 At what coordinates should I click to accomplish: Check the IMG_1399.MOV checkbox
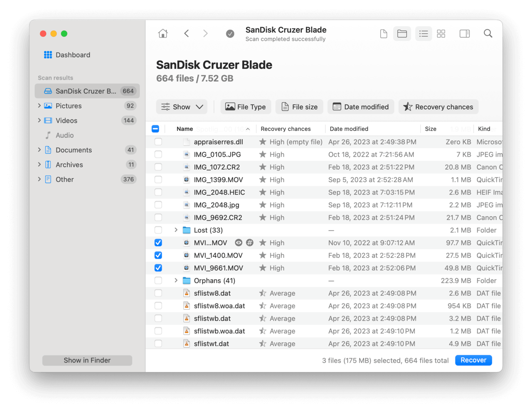point(158,180)
